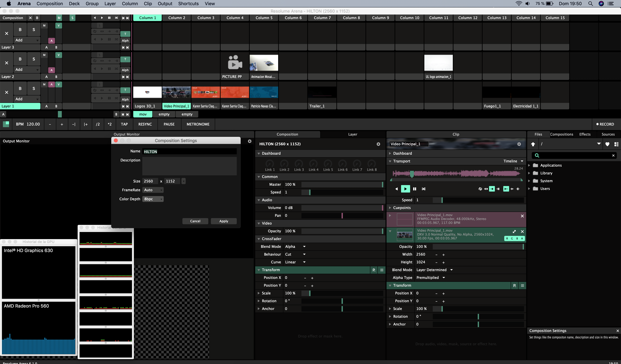Click the favorites heart icon in Files
621x364 pixels.
[607, 144]
